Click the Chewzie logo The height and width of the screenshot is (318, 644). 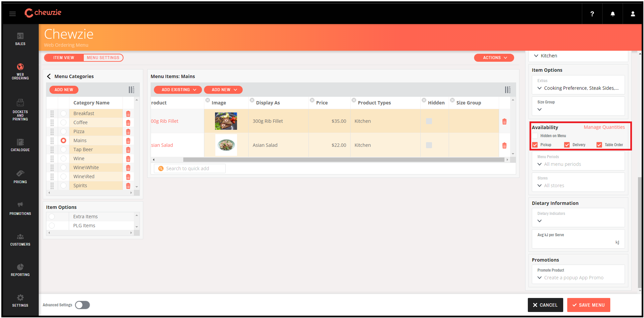43,13
